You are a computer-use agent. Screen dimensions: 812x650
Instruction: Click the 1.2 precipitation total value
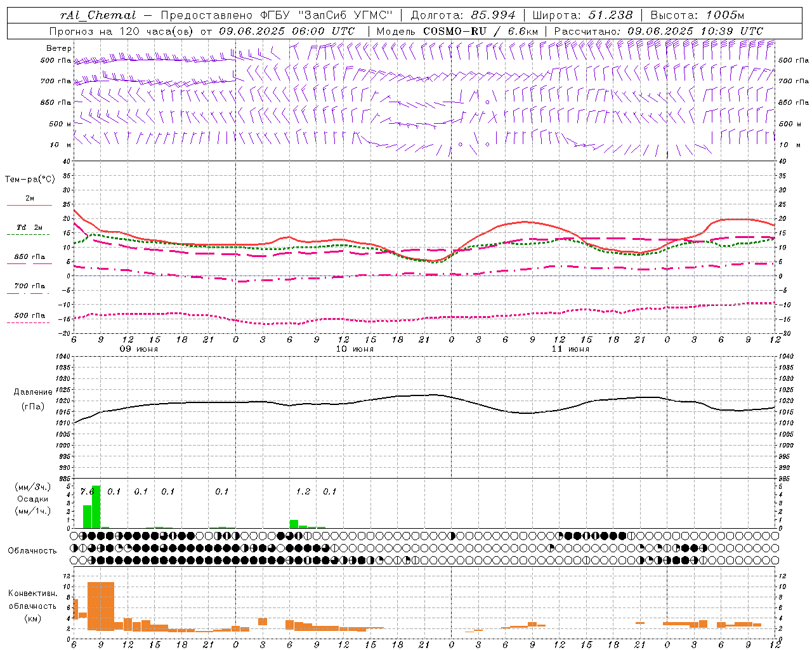point(303,491)
